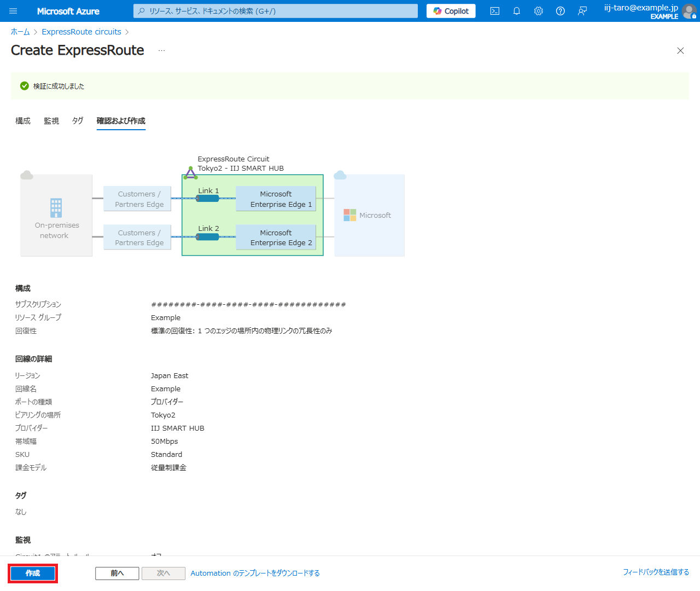Click the 作成 create button
Viewport: 700px width, 591px height.
pos(33,573)
